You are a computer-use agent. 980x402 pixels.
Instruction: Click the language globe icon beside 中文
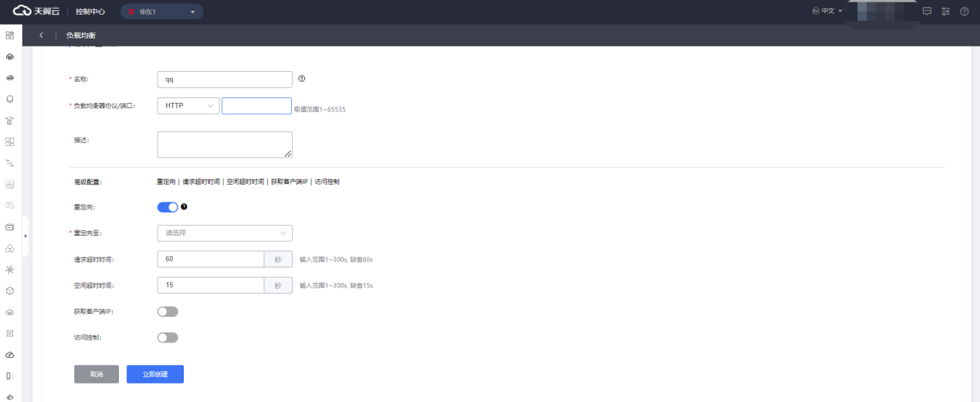[x=816, y=12]
